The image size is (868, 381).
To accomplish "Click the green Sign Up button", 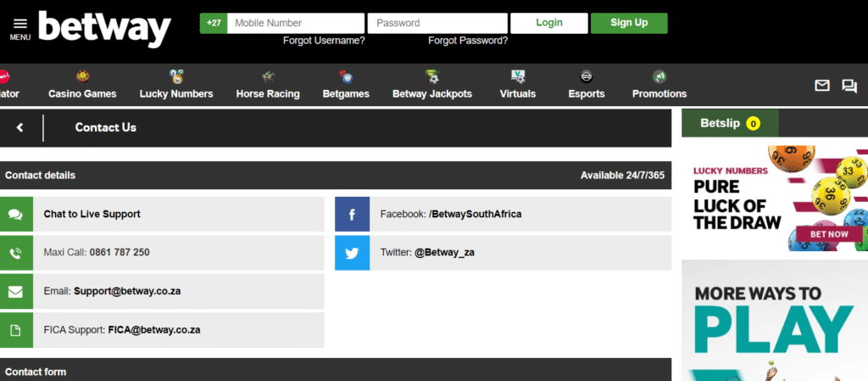I will coord(629,23).
